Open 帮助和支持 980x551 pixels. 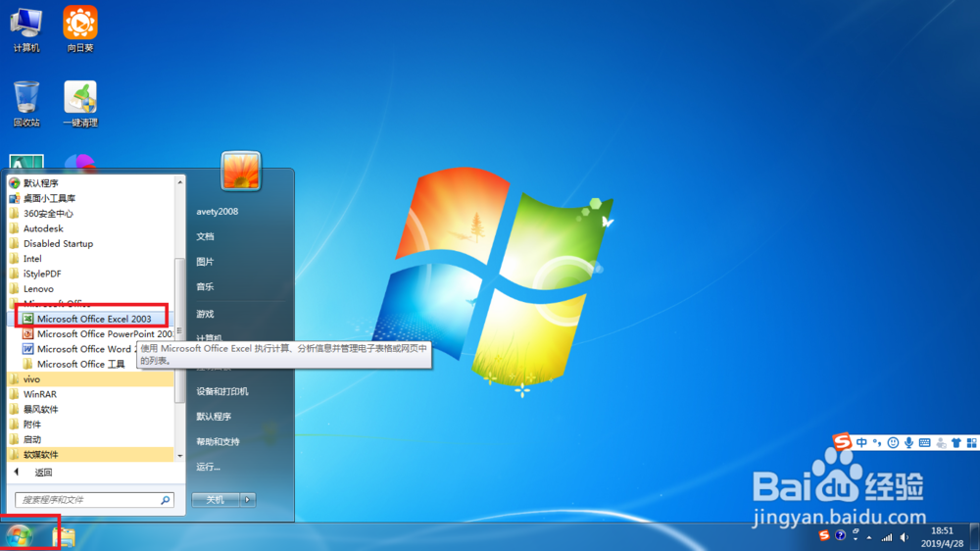(x=219, y=441)
